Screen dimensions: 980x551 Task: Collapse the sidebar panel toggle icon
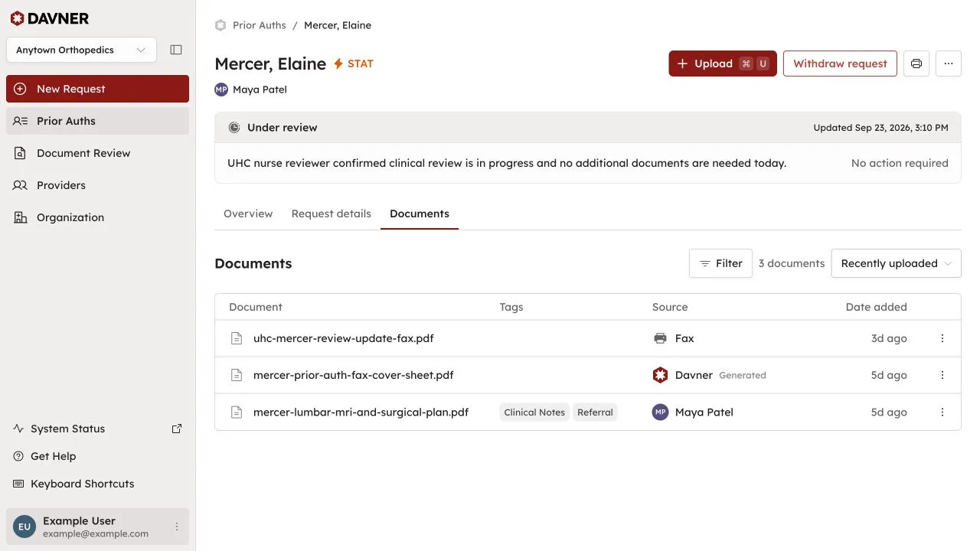click(176, 50)
